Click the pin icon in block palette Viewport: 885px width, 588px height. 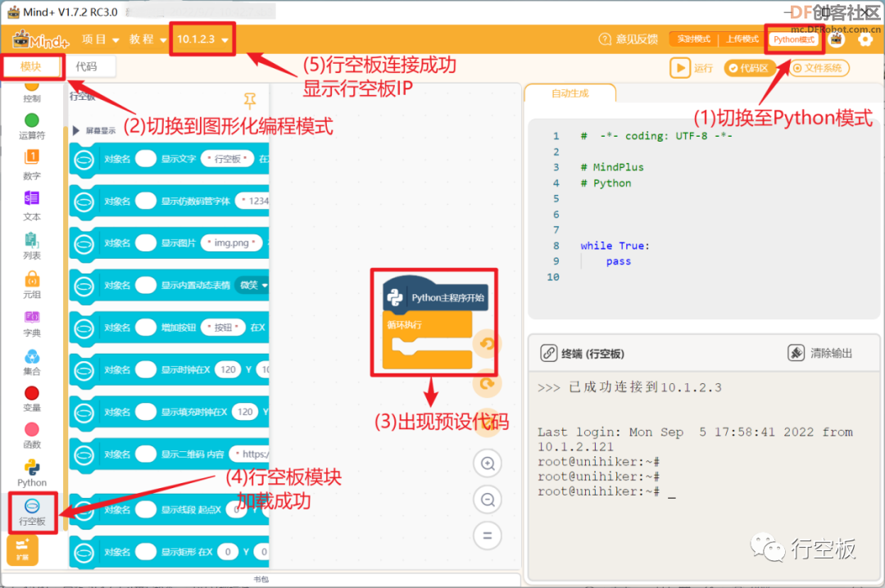[249, 101]
